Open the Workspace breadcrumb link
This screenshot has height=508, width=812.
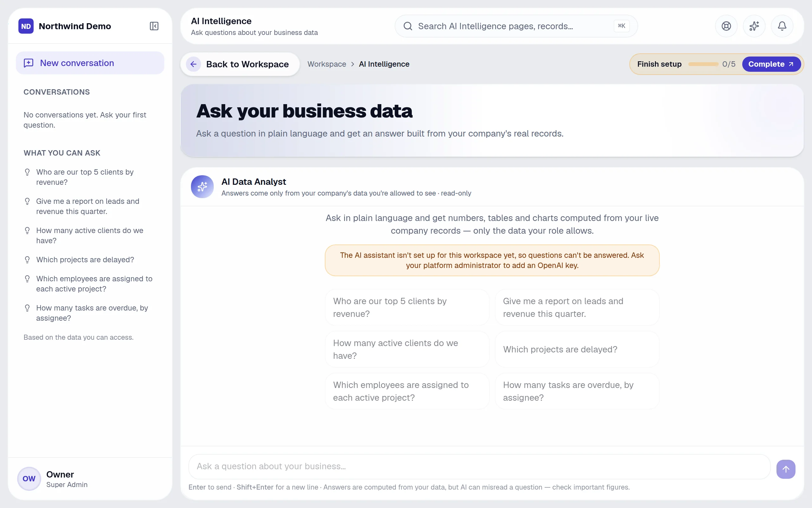(x=326, y=64)
